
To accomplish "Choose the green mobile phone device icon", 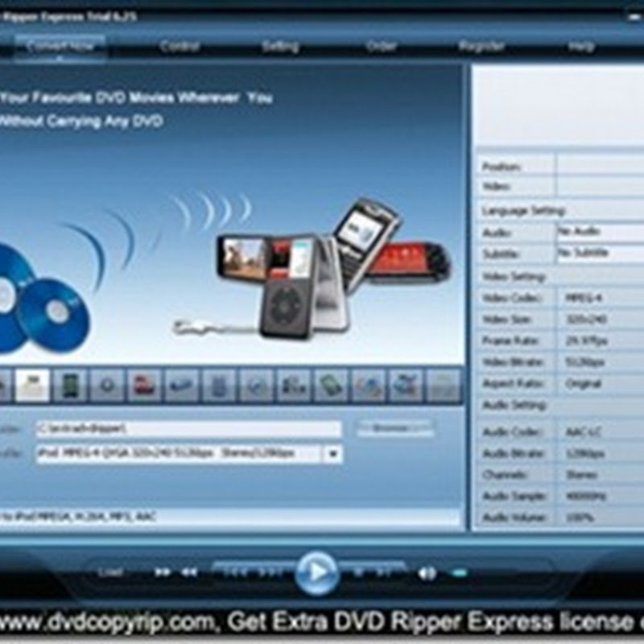I will pyautogui.click(x=70, y=386).
